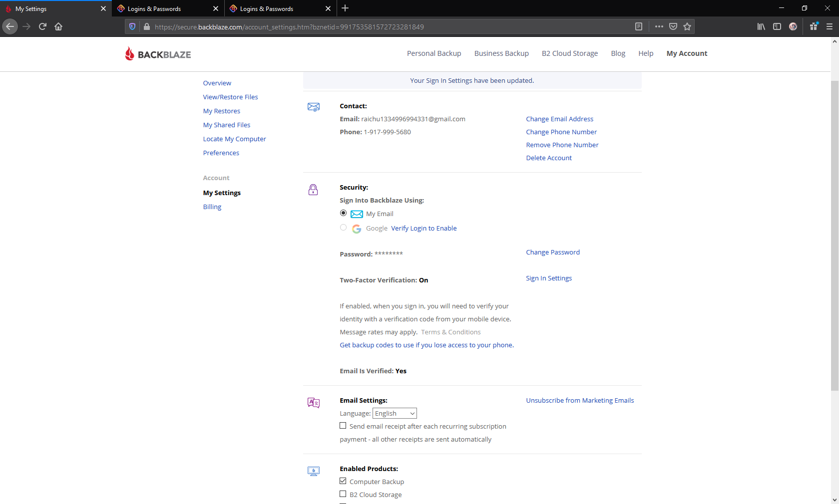
Task: Open B2 Cloud Storage in the top navigation
Action: [x=570, y=53]
